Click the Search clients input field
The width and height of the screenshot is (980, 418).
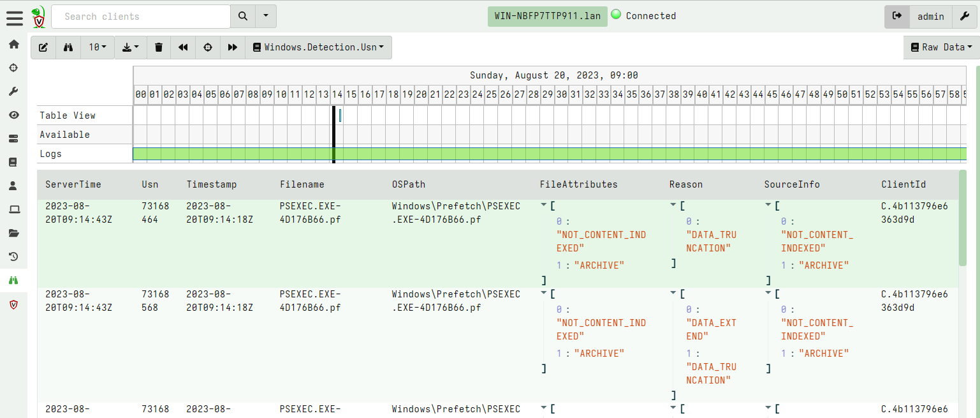pyautogui.click(x=141, y=17)
